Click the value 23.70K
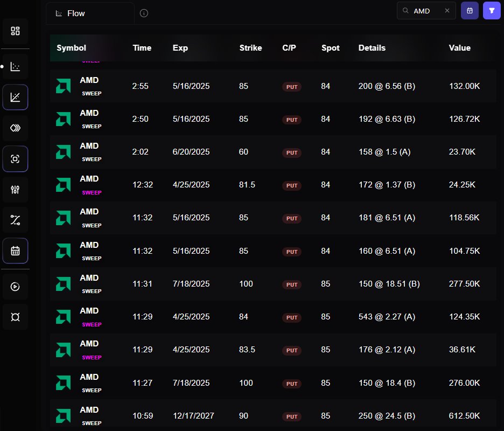 point(462,152)
